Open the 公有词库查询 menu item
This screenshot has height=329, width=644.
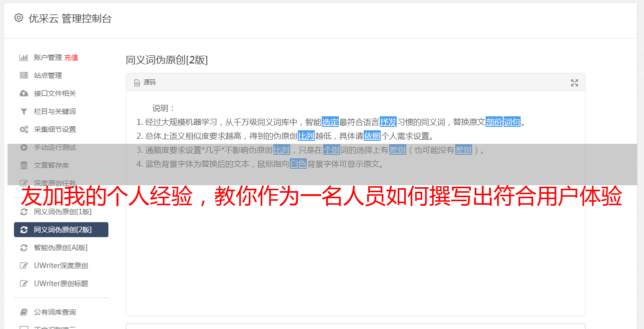[61, 312]
